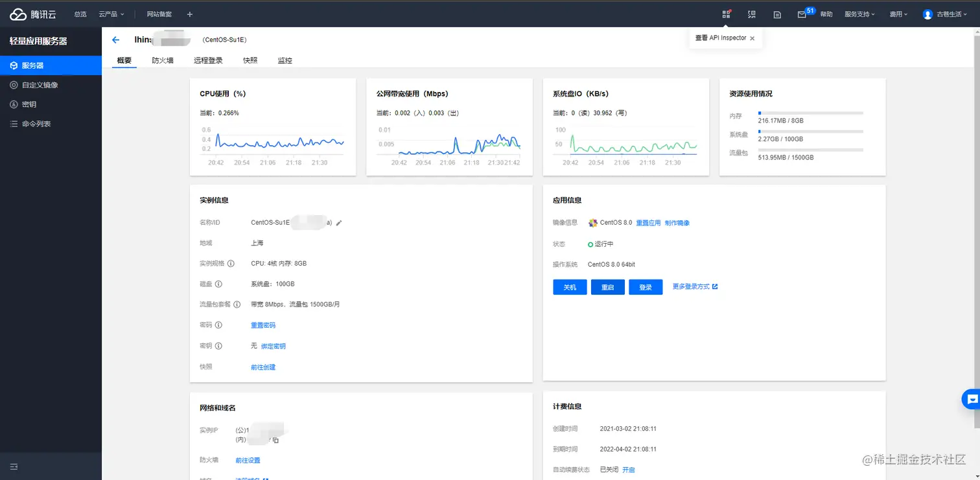Open the QR code scan icon
Image resolution: width=980 pixels, height=480 pixels.
[x=752, y=14]
